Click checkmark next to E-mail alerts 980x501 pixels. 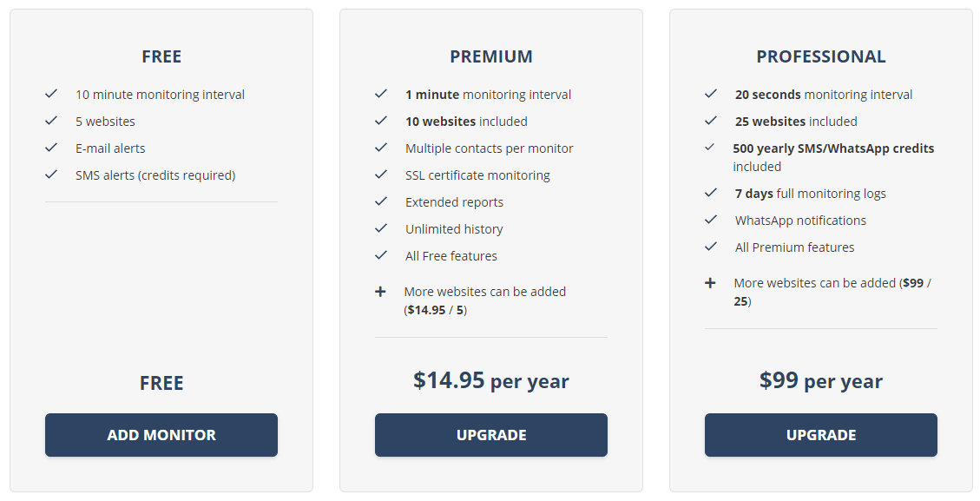coord(51,148)
